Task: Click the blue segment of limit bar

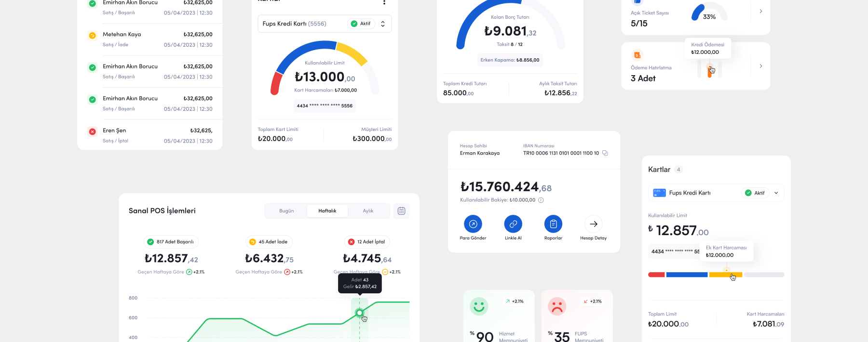Action: pos(687,275)
